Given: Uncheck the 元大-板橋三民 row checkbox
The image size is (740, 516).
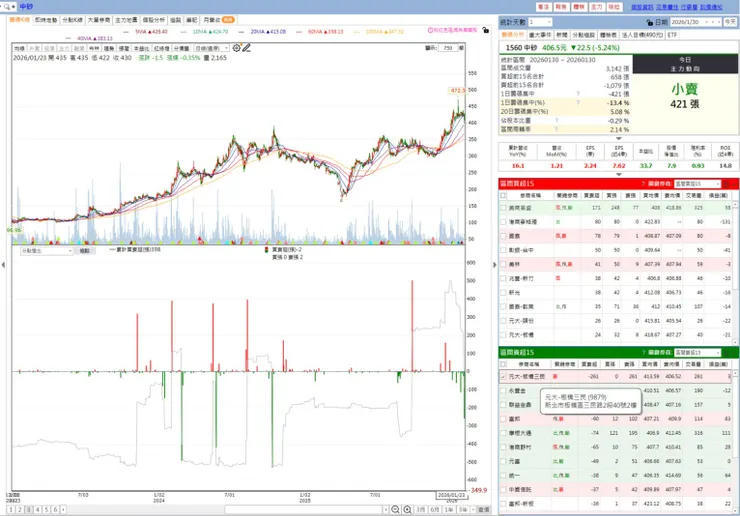Looking at the screenshot, I should [504, 377].
